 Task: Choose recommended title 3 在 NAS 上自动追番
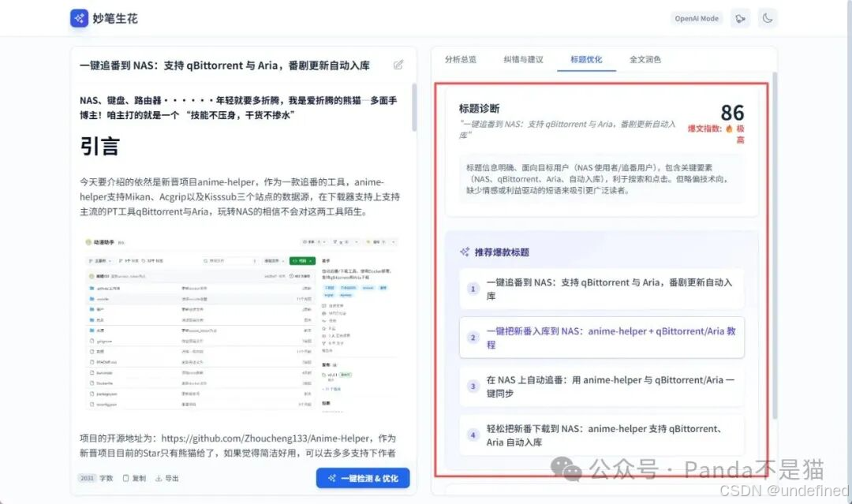point(601,386)
